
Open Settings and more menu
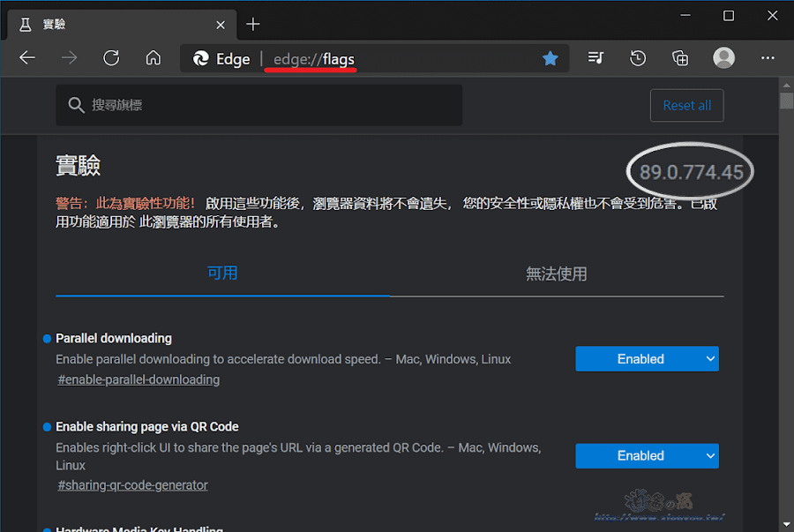(768, 57)
